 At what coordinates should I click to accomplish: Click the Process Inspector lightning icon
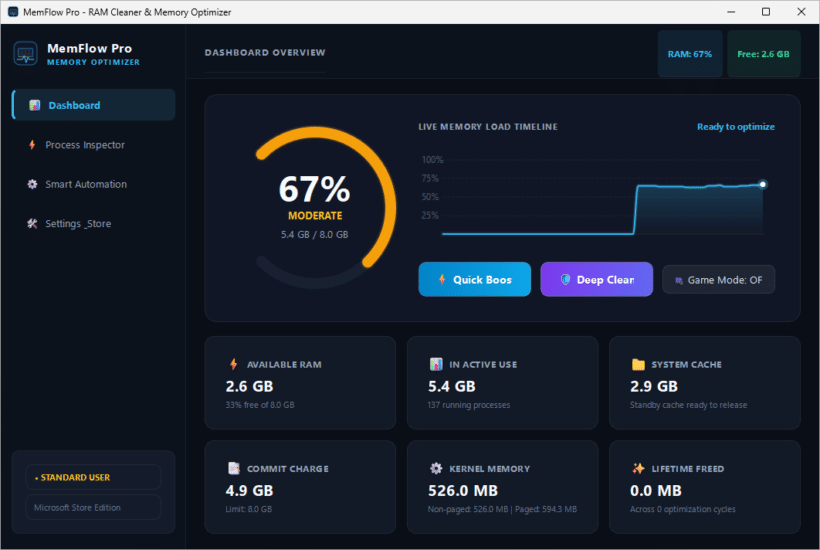coord(32,145)
